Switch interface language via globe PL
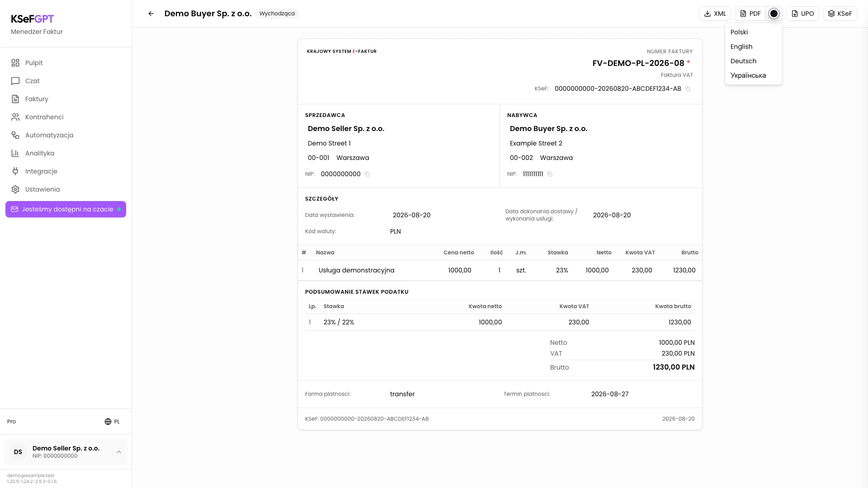Screen dimensions: 868x488 click(112, 422)
